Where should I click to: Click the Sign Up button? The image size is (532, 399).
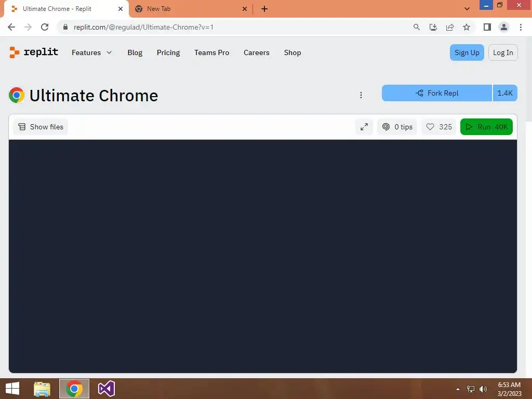[467, 52]
